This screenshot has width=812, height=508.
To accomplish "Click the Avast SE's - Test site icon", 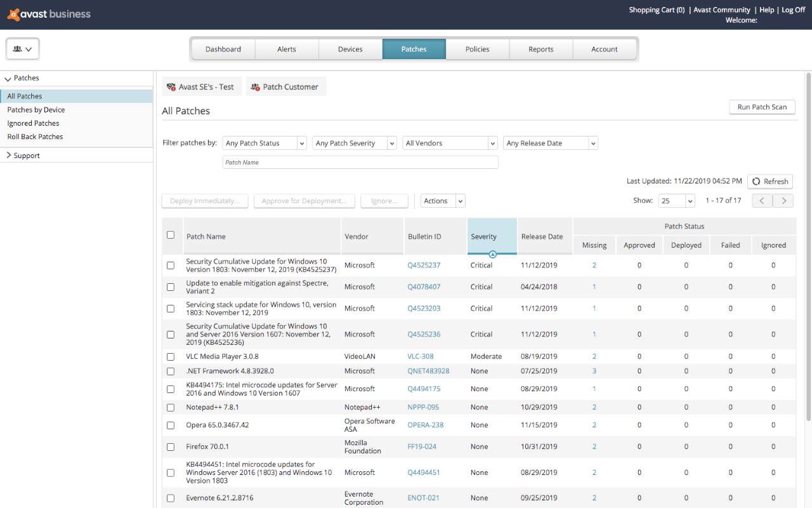I will pos(171,87).
